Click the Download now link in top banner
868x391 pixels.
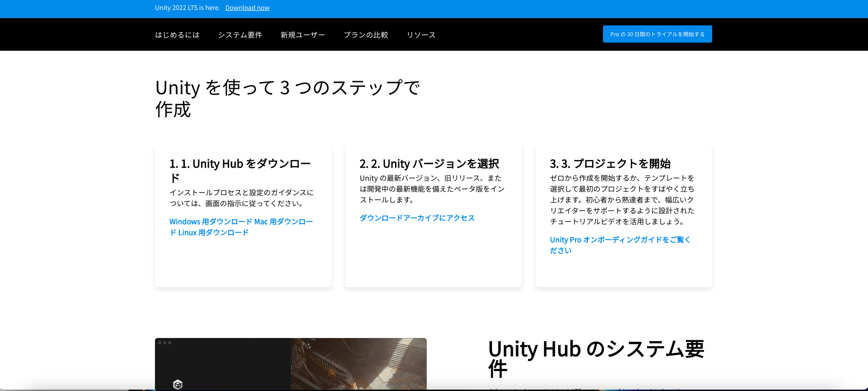click(x=247, y=8)
